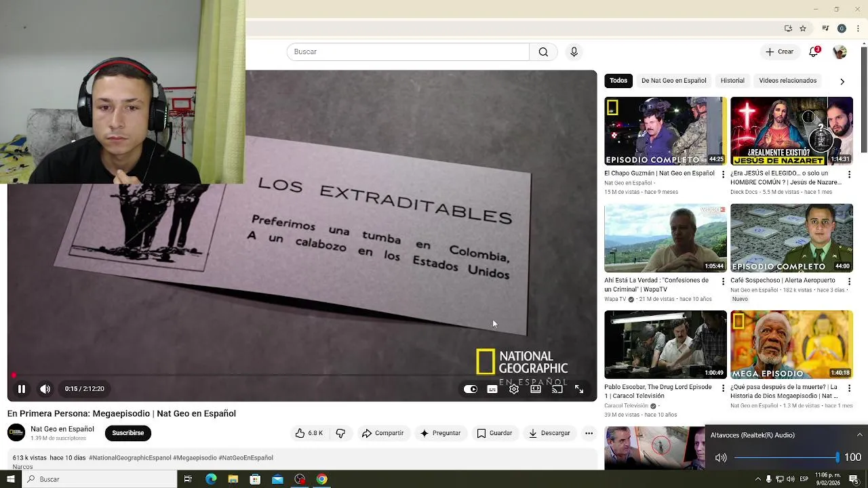Select the Todos filter chip

pyautogui.click(x=618, y=81)
